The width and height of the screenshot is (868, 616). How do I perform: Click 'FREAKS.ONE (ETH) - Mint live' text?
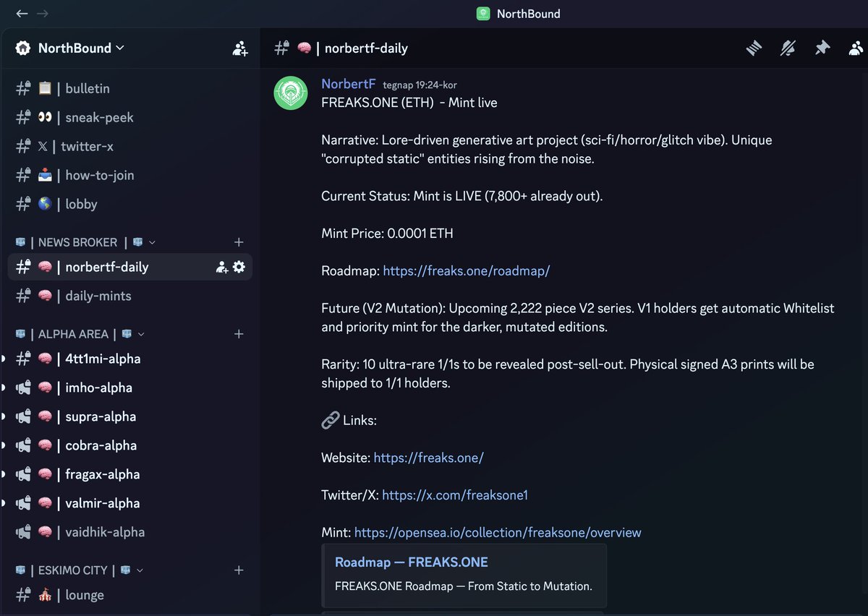[409, 103]
